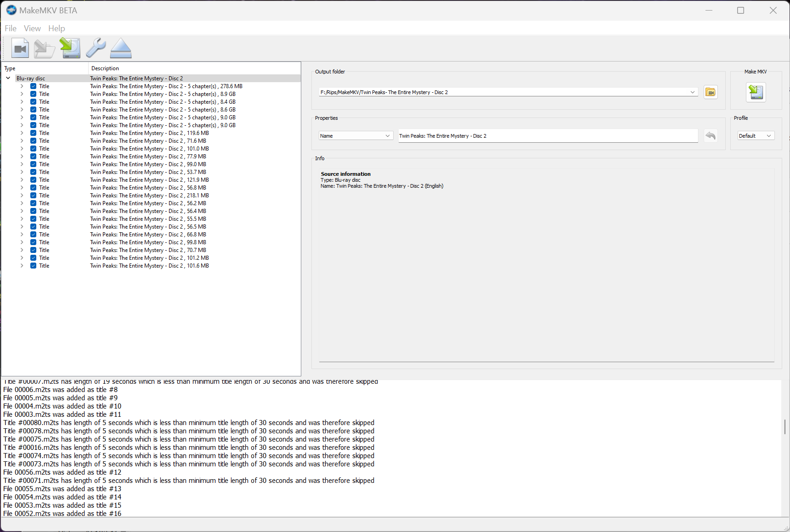Toggle the 8.6 GB title checkbox
Image resolution: width=790 pixels, height=532 pixels.
point(34,110)
